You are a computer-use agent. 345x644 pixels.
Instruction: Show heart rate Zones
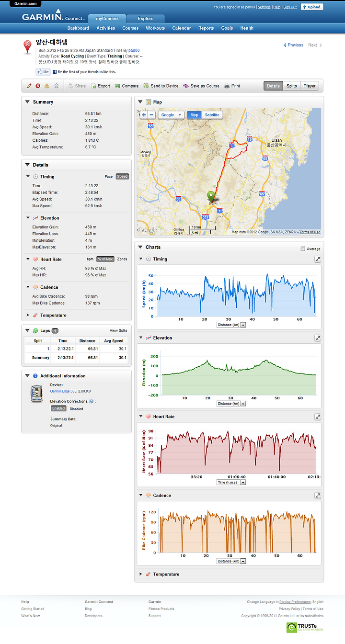(x=122, y=259)
